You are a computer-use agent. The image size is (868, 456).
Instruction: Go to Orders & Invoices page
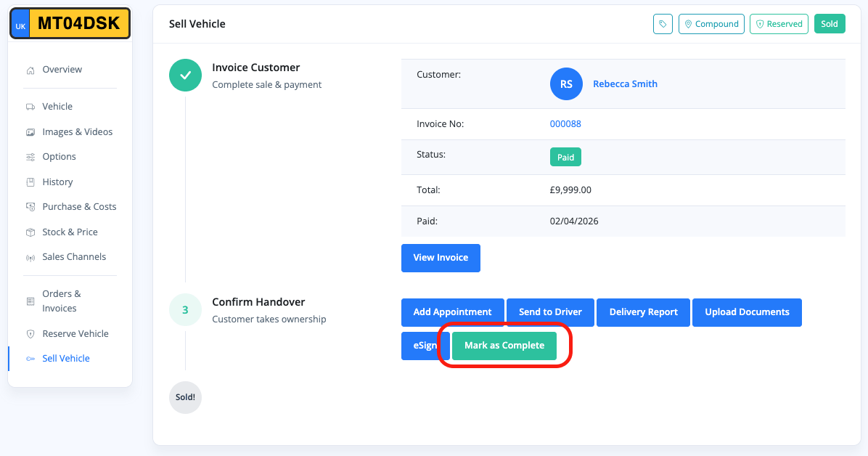click(x=62, y=301)
